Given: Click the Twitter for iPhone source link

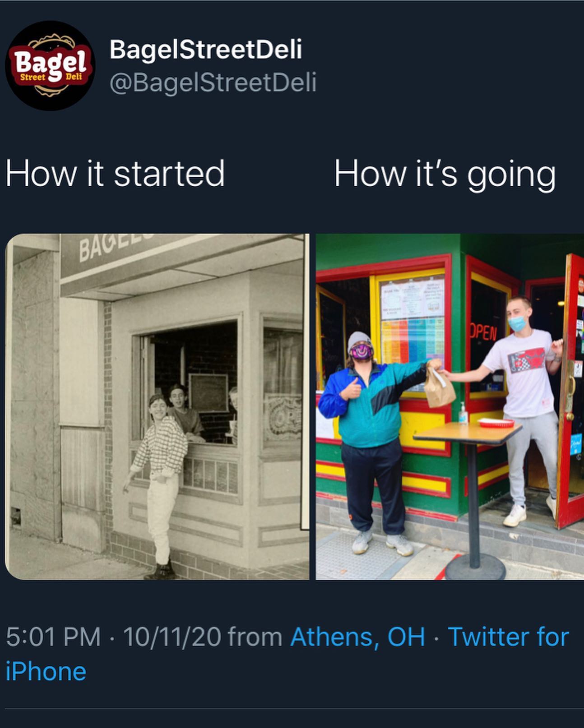Looking at the screenshot, I should click(x=287, y=654).
